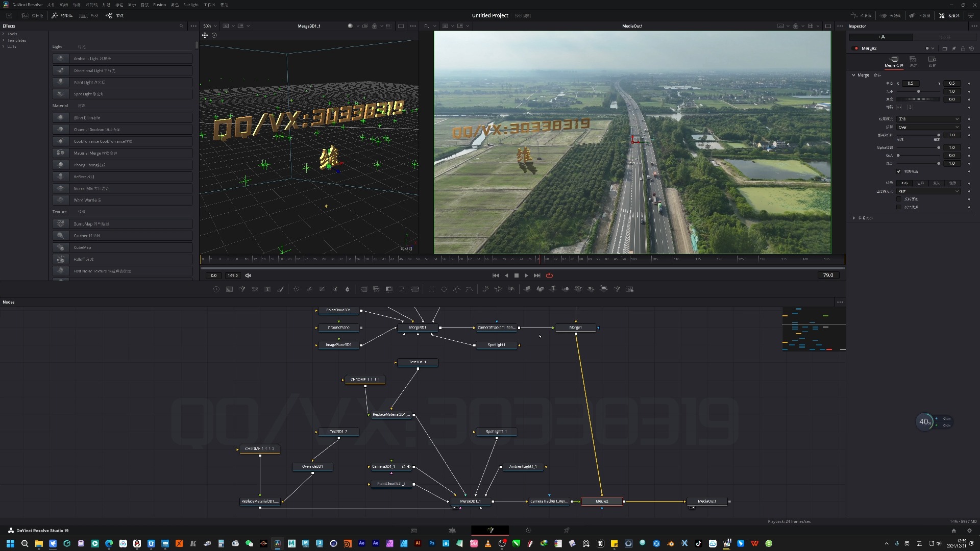The height and width of the screenshot is (551, 980).
Task: Pin the Merge2 inspector
Action: [953, 48]
